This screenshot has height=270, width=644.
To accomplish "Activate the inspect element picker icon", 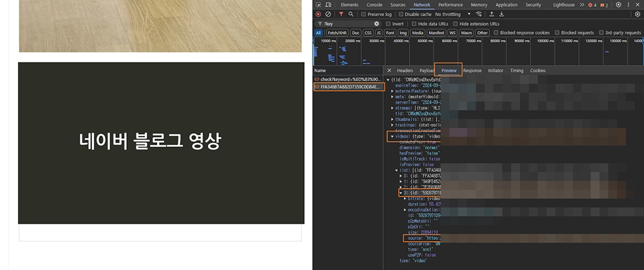I will [x=318, y=5].
